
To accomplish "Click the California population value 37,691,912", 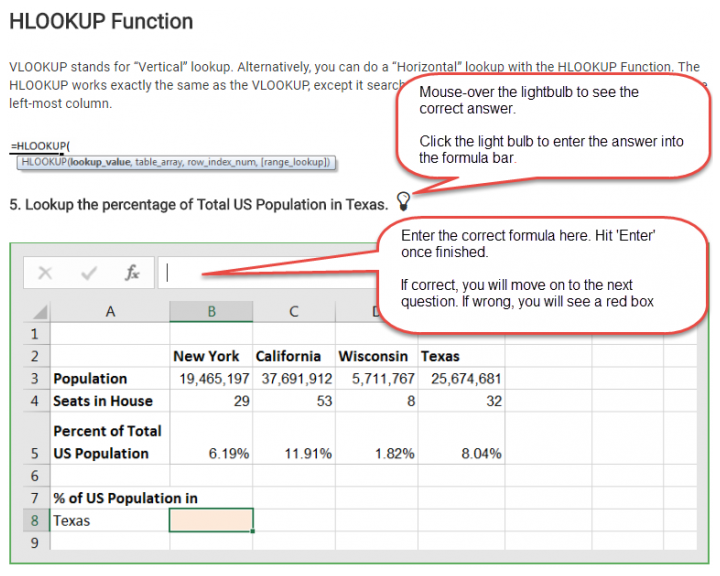I will 294,379.
